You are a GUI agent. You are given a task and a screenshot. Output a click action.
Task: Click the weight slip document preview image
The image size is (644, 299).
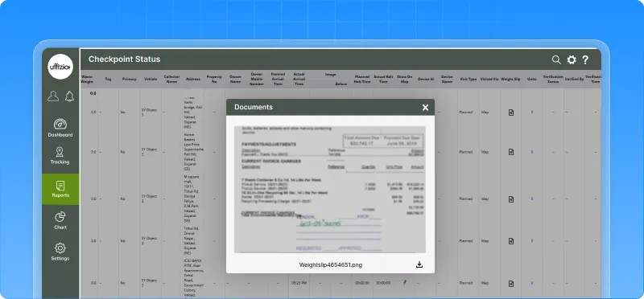tap(330, 189)
